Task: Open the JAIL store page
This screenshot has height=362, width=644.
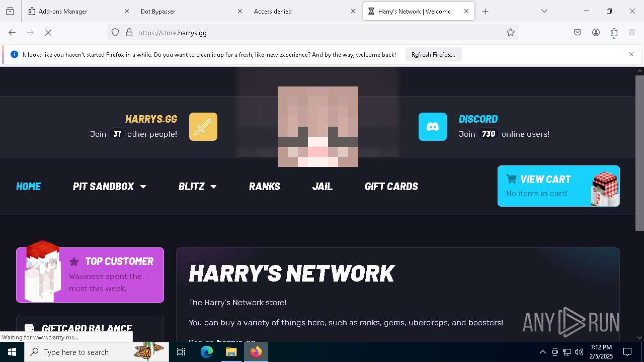Action: click(x=323, y=186)
